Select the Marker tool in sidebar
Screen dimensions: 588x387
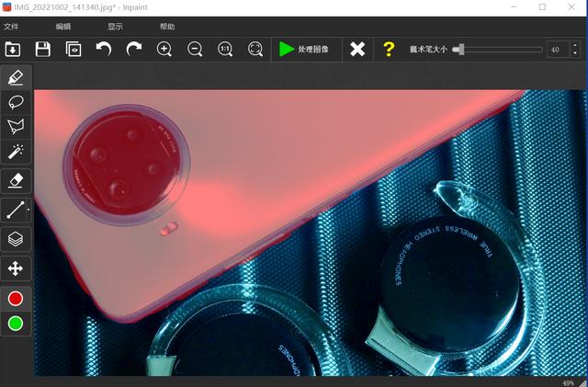(16, 78)
